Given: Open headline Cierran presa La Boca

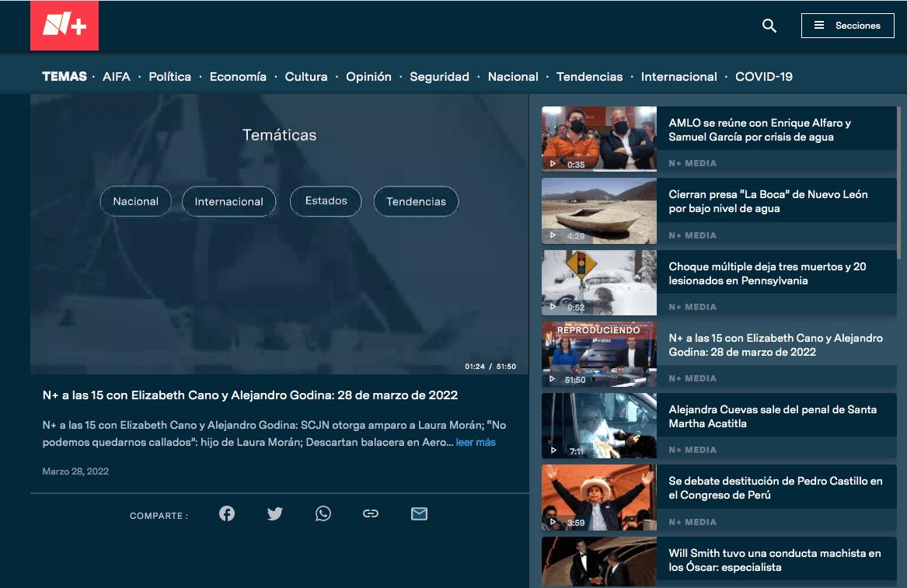Looking at the screenshot, I should pyautogui.click(x=768, y=201).
